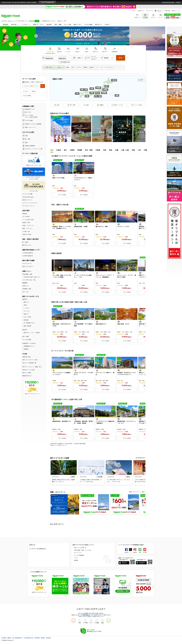Open the 東京都 destination dropdown
This screenshot has width=182, height=644.
[108, 58]
